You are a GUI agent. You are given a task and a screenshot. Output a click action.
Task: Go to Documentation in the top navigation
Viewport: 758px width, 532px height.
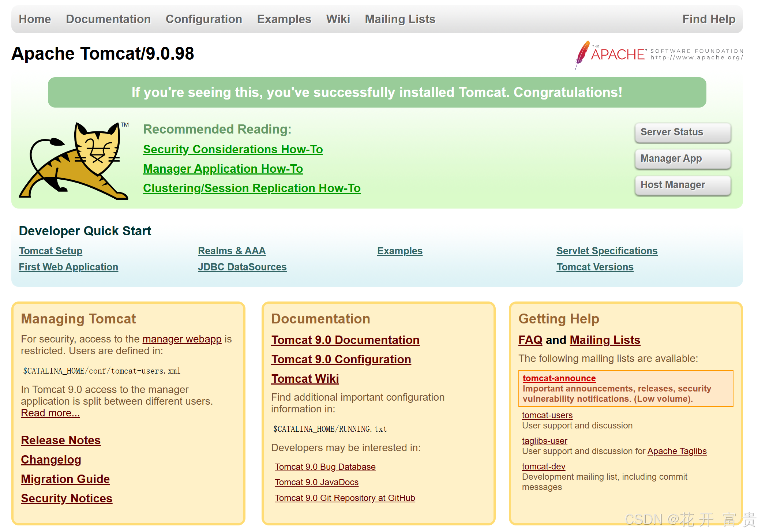point(108,19)
